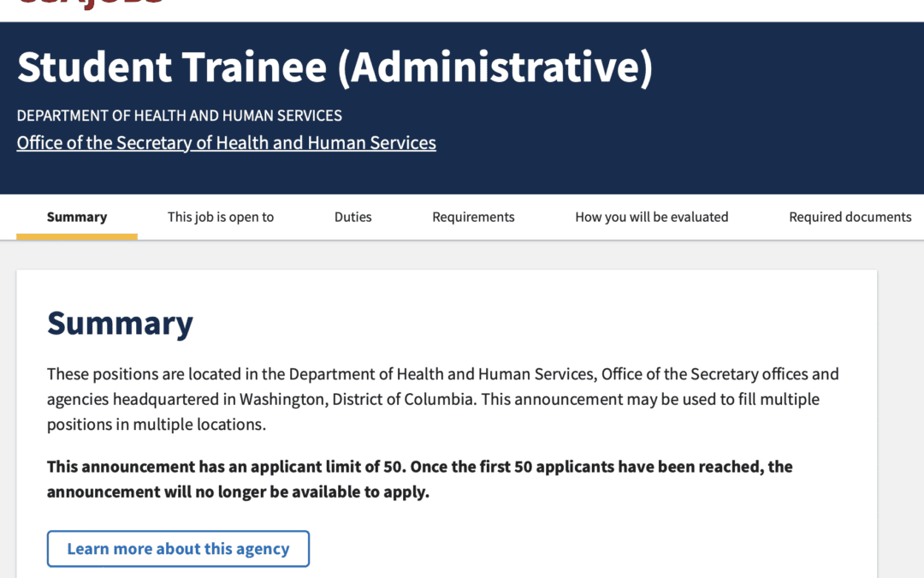Click the Summary section heading in the card
Screen dimensions: 924x578
[x=120, y=324]
